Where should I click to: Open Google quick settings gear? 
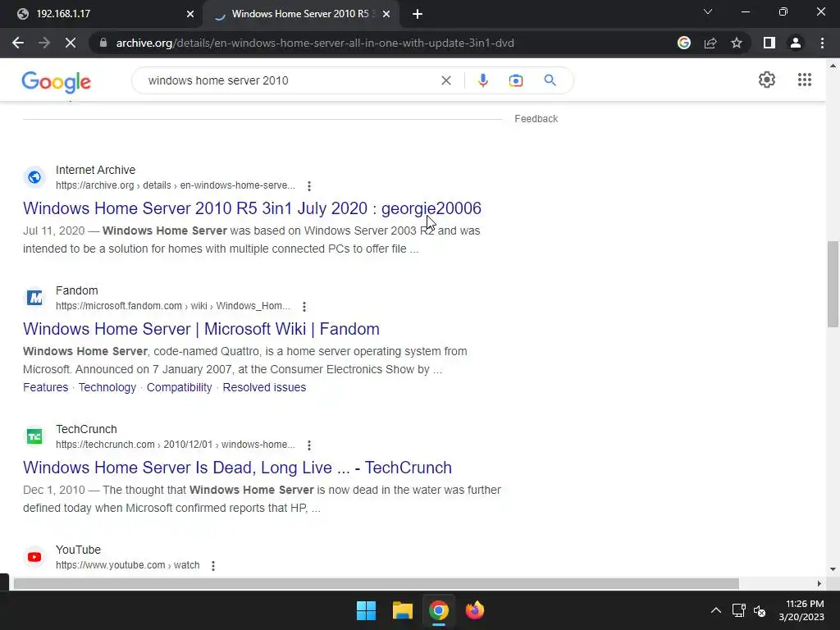(767, 80)
